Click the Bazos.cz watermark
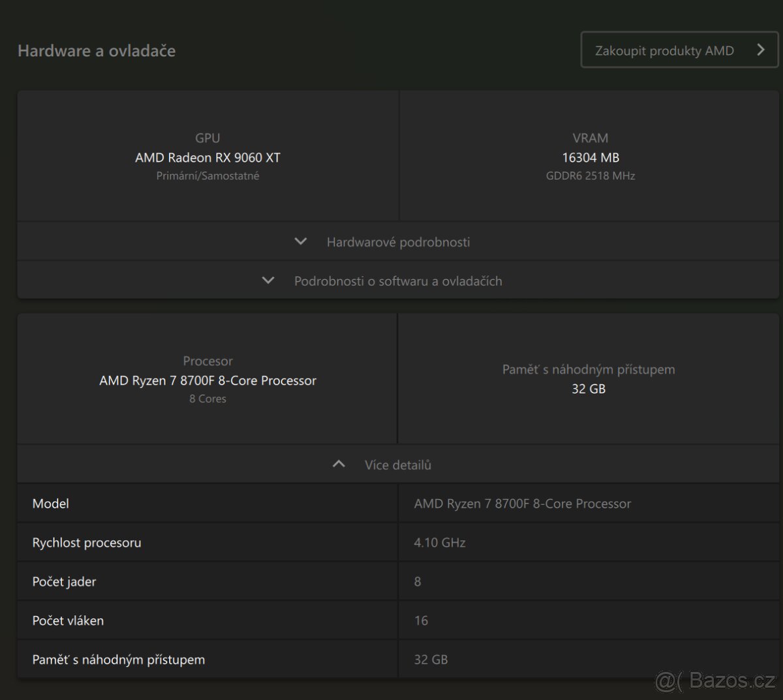This screenshot has height=700, width=783. (715, 681)
